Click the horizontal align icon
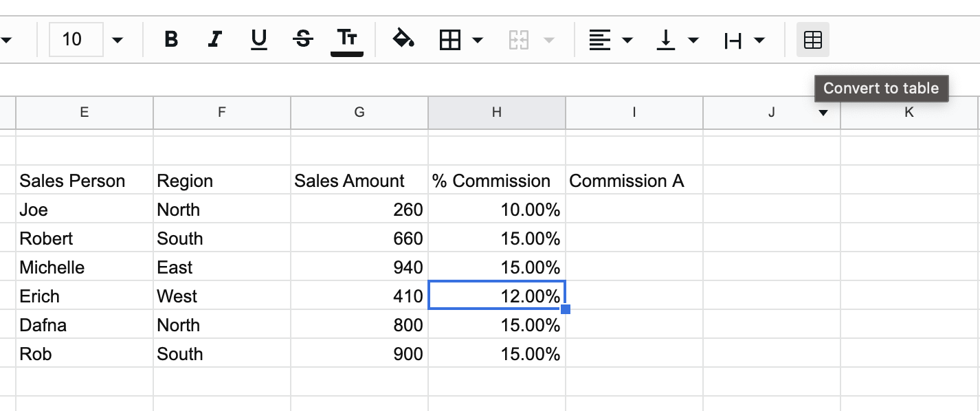 (600, 41)
